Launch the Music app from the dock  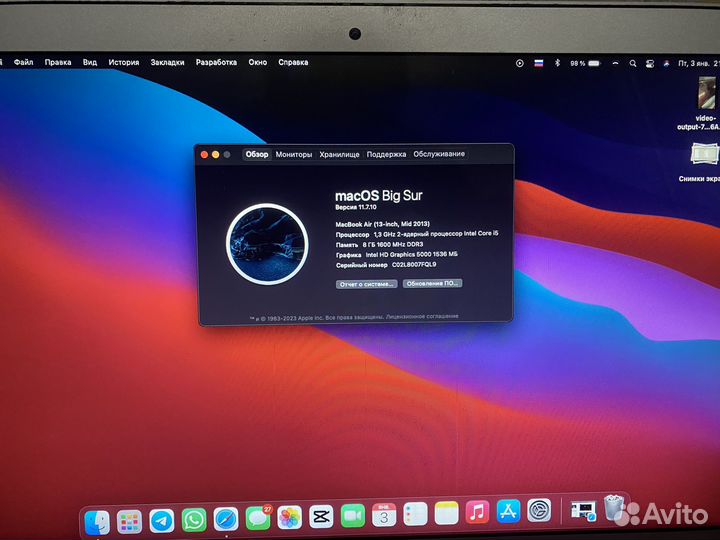[477, 512]
